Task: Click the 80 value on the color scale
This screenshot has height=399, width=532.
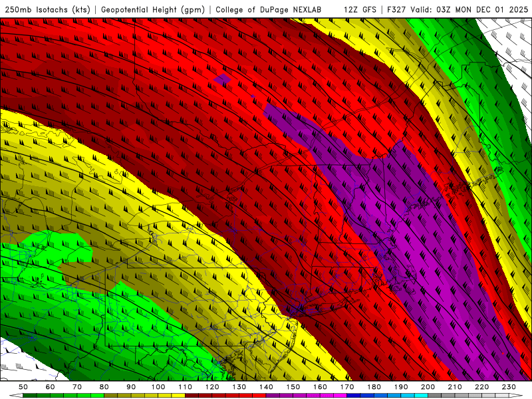Action: pos(104,387)
